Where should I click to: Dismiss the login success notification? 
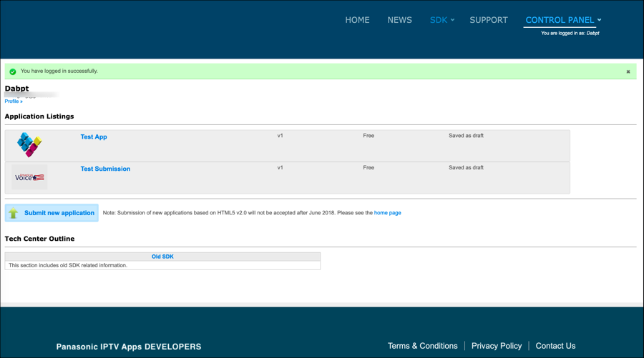(x=628, y=71)
